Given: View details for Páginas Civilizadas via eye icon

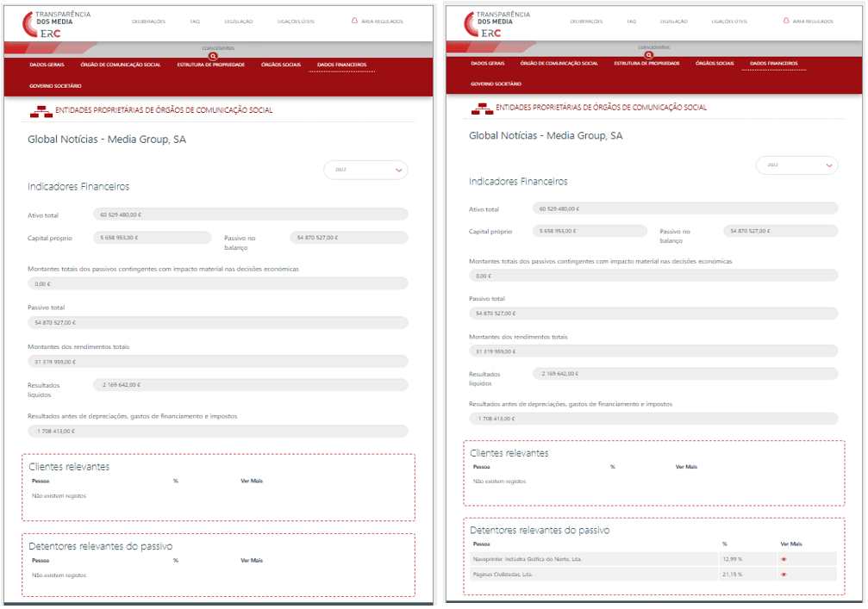Looking at the screenshot, I should pos(784,574).
